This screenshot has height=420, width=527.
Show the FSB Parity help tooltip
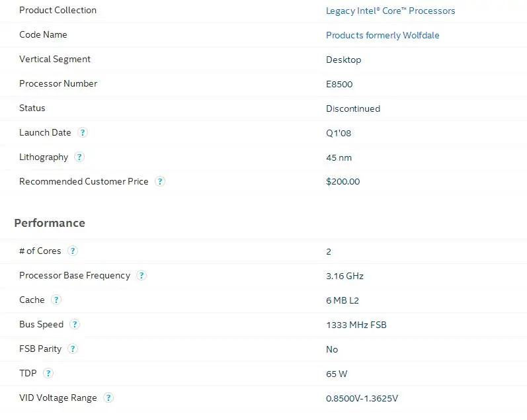coord(73,349)
